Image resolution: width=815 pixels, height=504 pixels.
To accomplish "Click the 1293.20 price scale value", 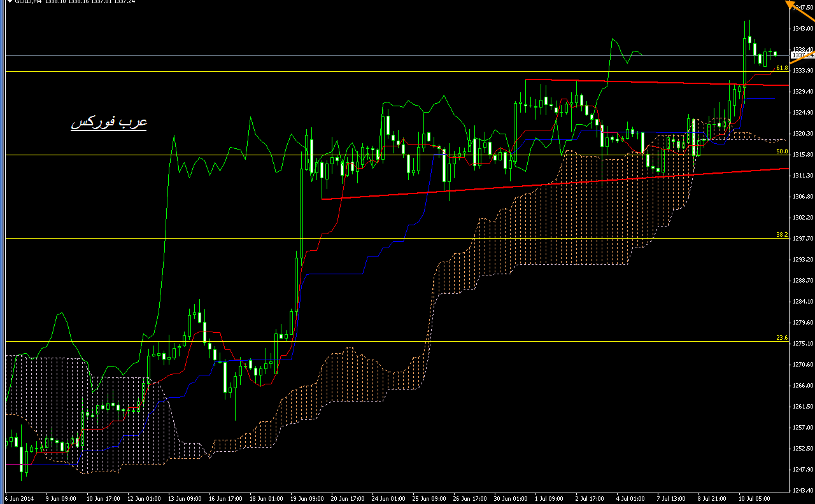I will tap(802, 259).
